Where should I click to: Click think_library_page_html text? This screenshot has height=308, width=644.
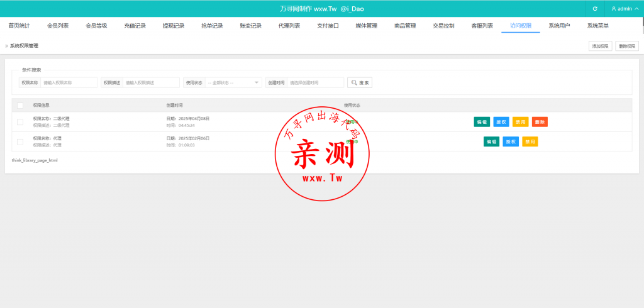point(35,160)
